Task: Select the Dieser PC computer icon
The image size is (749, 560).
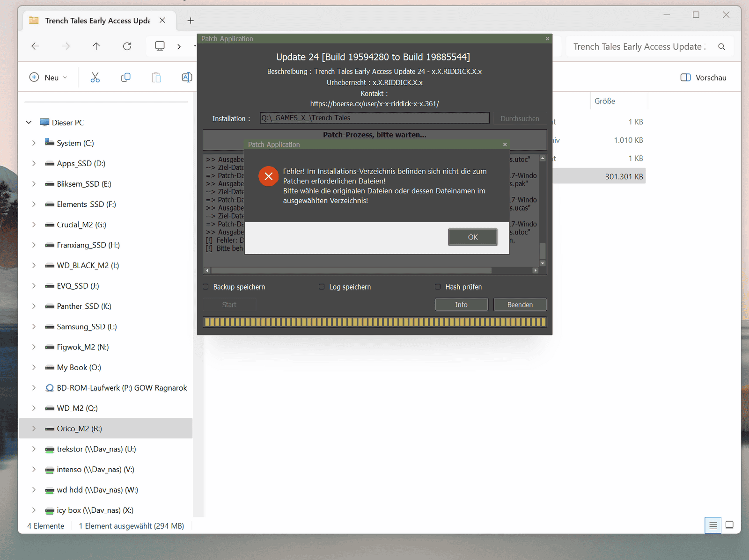Action: point(44,123)
